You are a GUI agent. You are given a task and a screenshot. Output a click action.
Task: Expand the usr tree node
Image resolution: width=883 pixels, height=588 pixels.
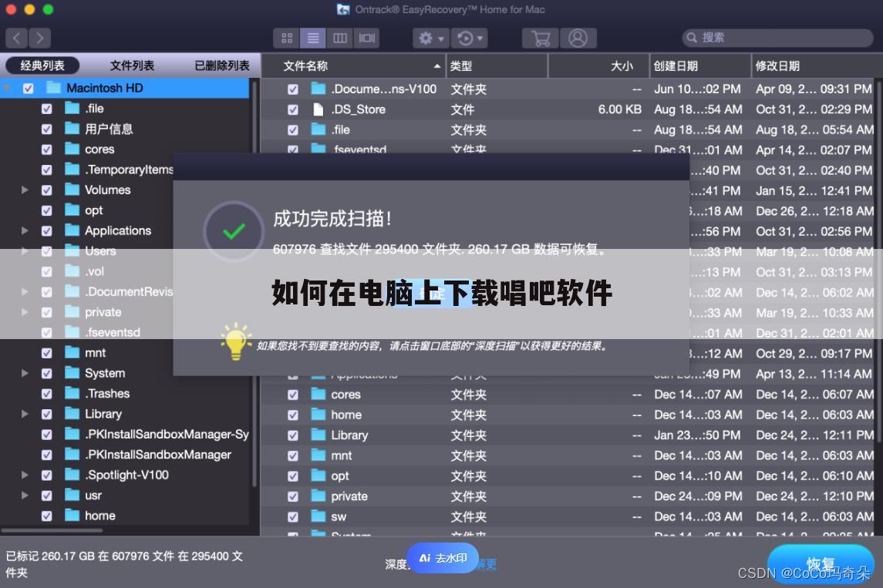[x=25, y=496]
